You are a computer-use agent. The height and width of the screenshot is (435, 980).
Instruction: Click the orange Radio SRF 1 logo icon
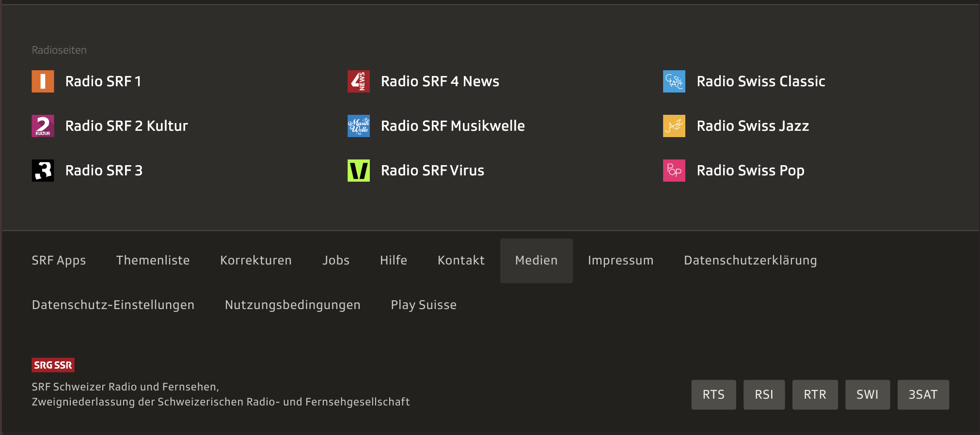(43, 81)
